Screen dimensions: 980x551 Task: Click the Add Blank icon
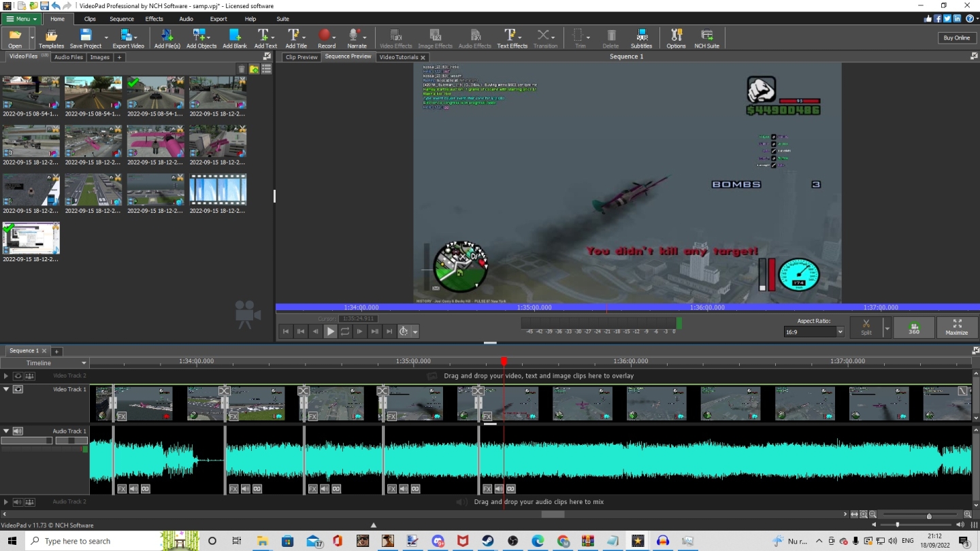[x=235, y=37]
